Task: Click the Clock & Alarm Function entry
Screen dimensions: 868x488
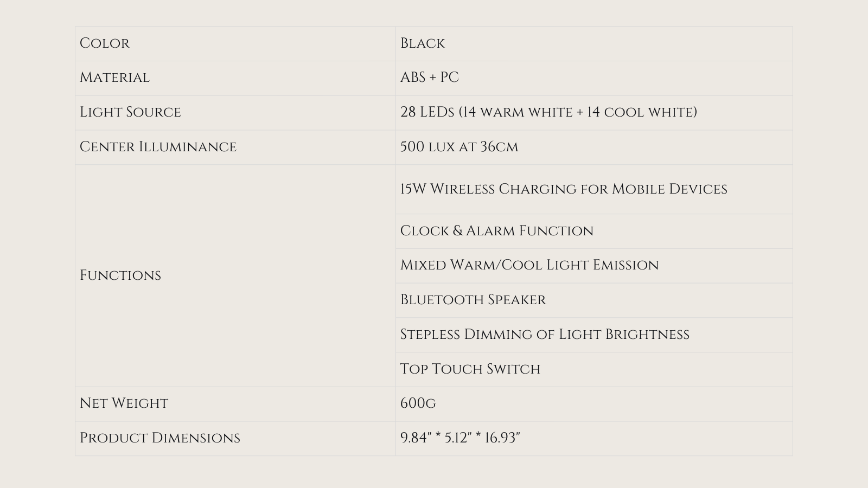Action: click(x=496, y=231)
